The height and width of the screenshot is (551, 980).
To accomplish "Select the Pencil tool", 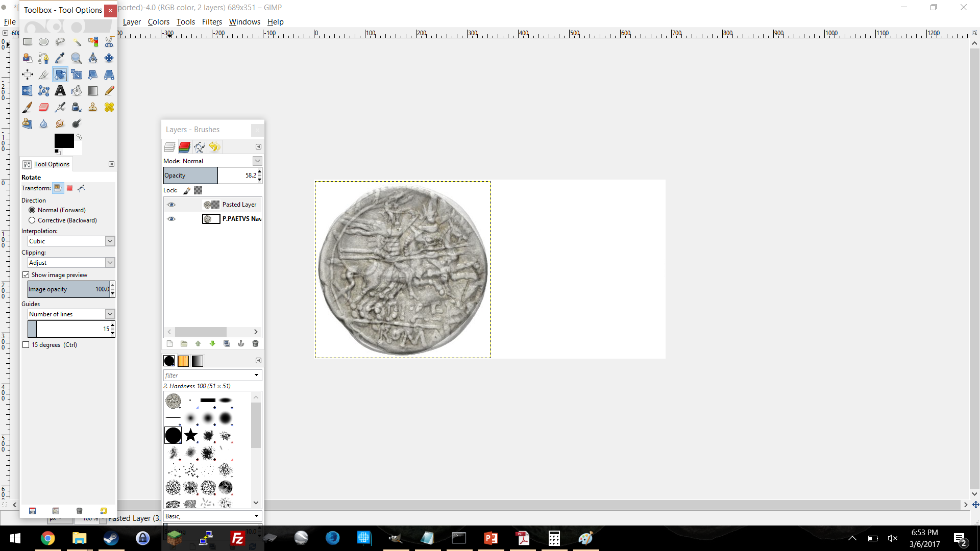I will click(x=109, y=91).
